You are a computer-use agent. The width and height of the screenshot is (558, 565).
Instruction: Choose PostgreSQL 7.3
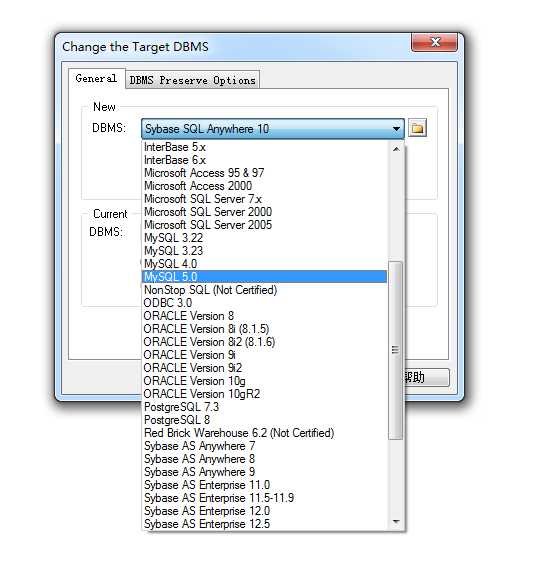(x=265, y=407)
